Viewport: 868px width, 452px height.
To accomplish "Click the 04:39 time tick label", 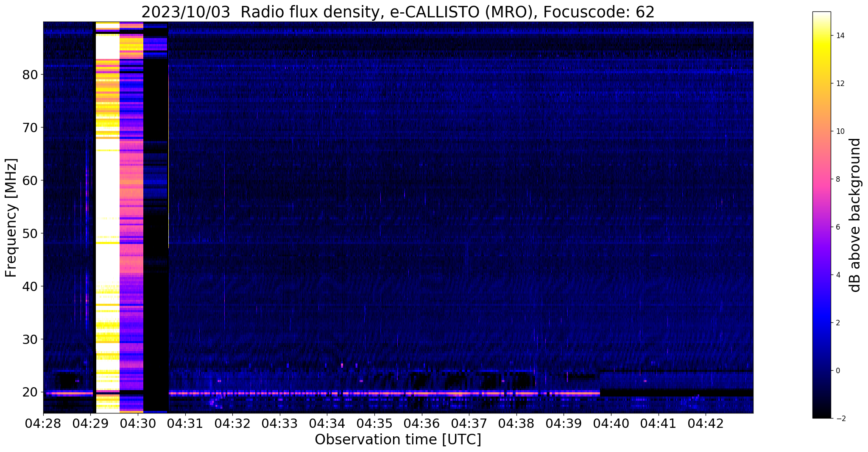I will coord(564,424).
